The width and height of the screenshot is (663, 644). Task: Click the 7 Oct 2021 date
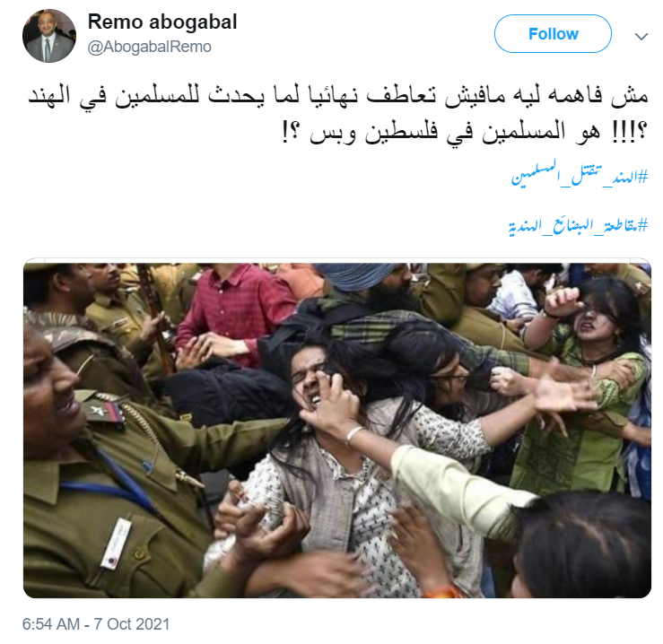click(x=132, y=624)
